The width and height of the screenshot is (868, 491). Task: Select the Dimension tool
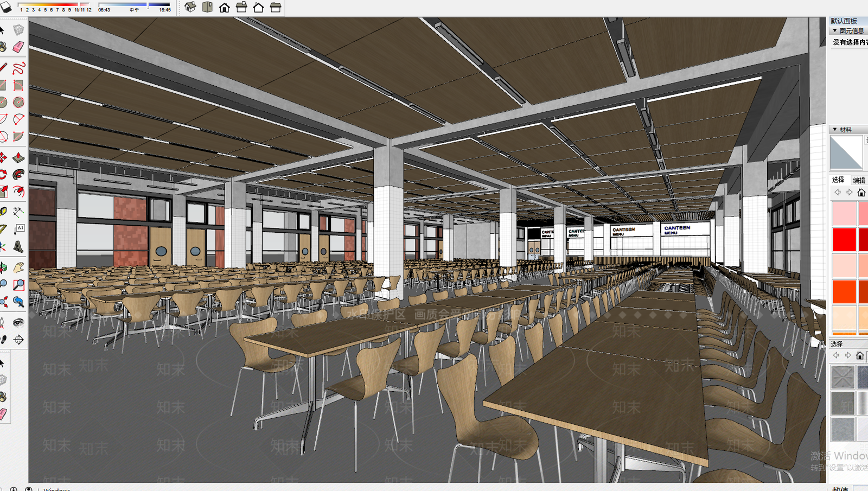[x=18, y=212]
